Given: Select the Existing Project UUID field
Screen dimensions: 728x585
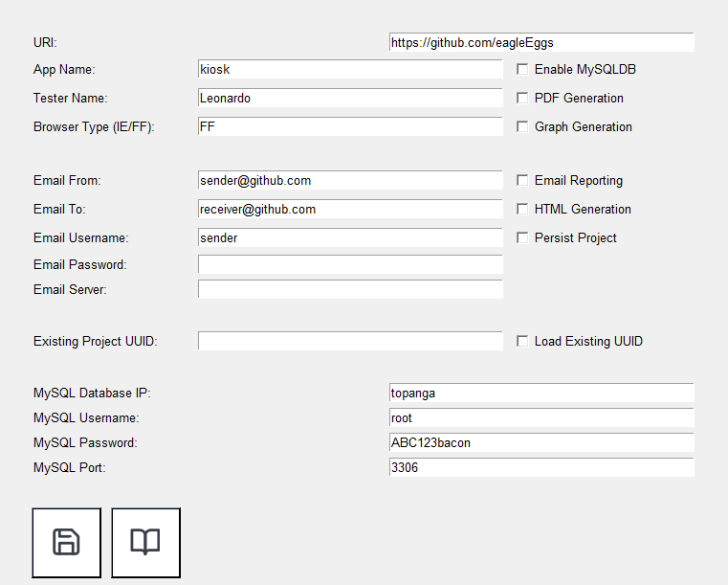Looking at the screenshot, I should (349, 341).
